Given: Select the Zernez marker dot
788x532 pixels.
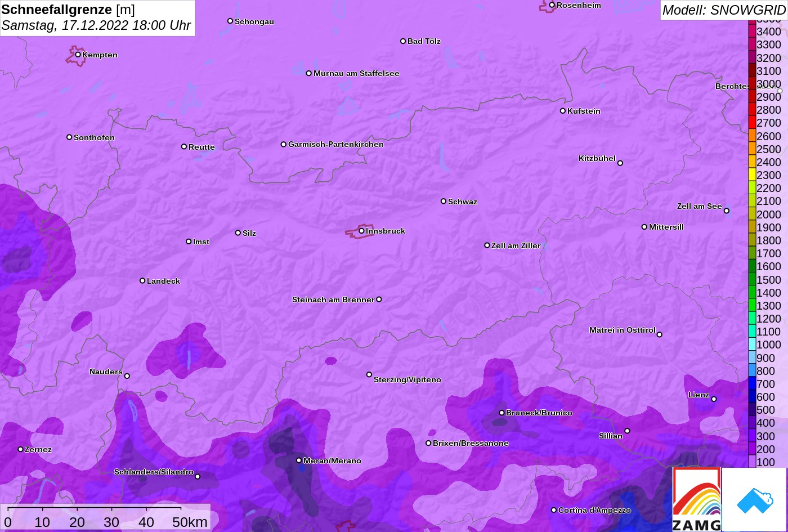Looking at the screenshot, I should pyautogui.click(x=20, y=449).
